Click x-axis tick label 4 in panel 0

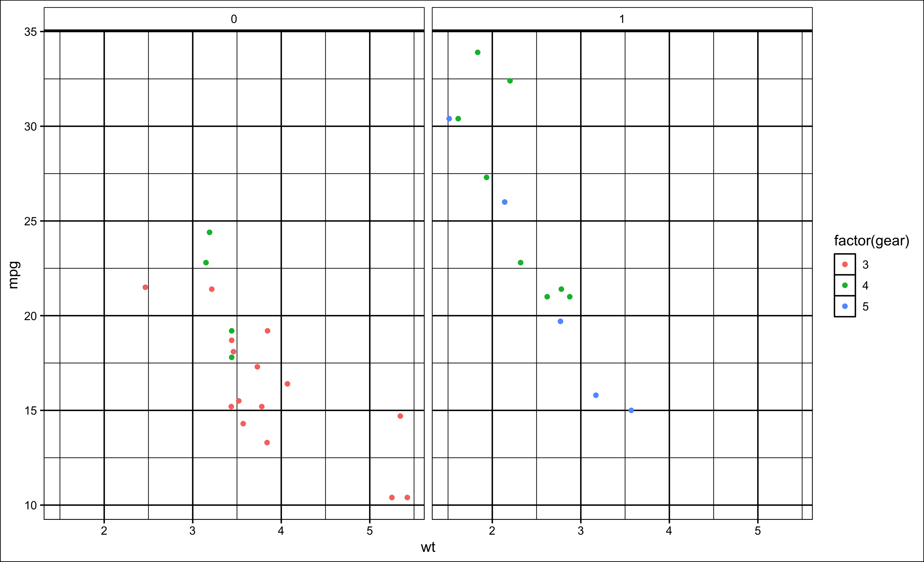click(x=281, y=531)
